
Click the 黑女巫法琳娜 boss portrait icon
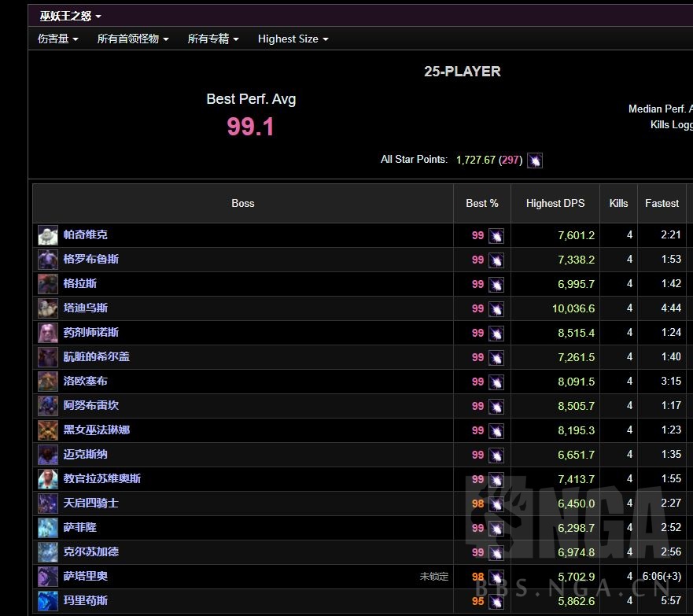click(x=48, y=430)
